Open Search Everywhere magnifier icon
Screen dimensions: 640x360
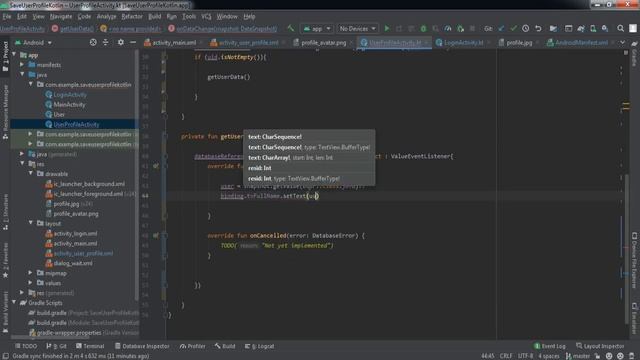coord(620,29)
